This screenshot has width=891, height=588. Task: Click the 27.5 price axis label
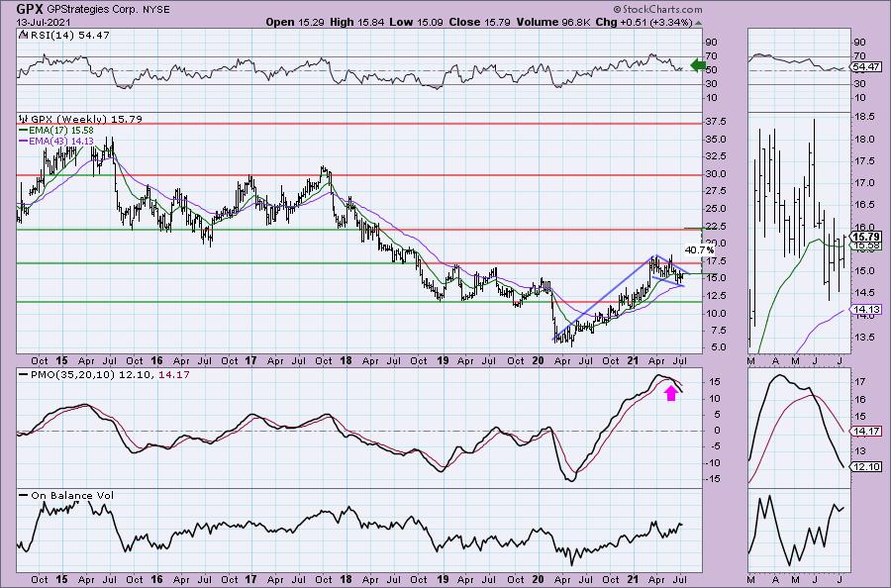point(715,191)
